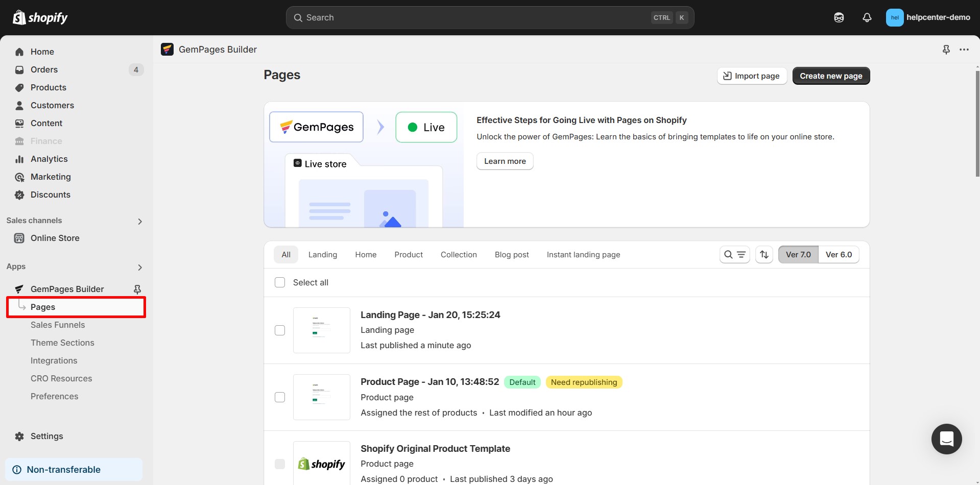Click the Learn more button
The image size is (980, 485).
click(505, 161)
